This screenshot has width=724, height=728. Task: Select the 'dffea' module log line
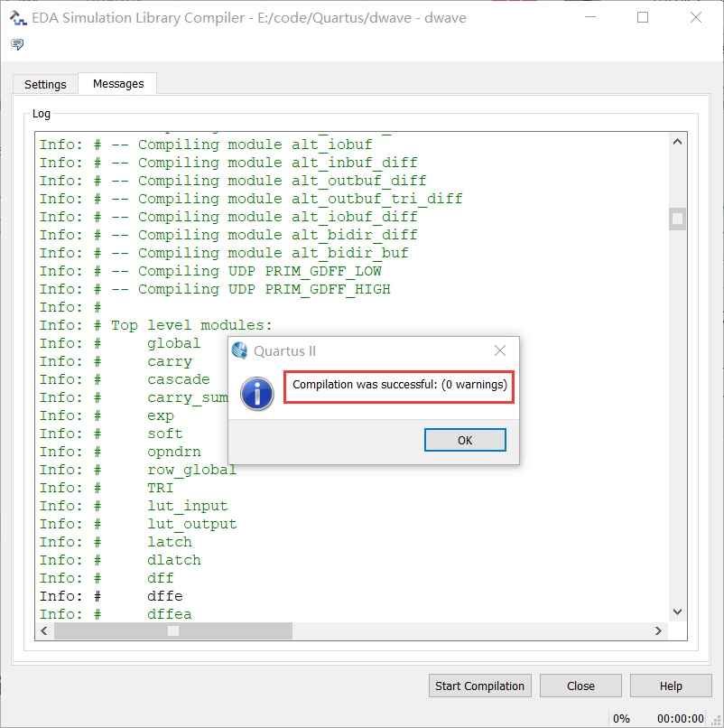[x=116, y=615]
